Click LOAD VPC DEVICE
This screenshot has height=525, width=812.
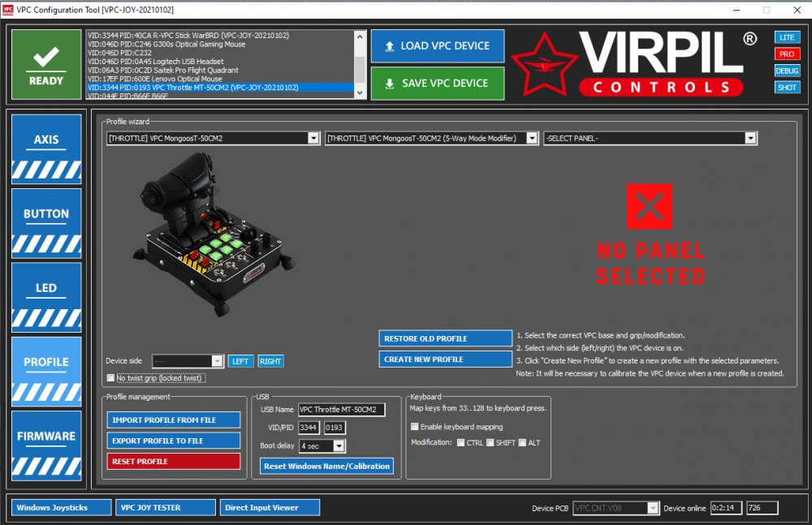(438, 46)
